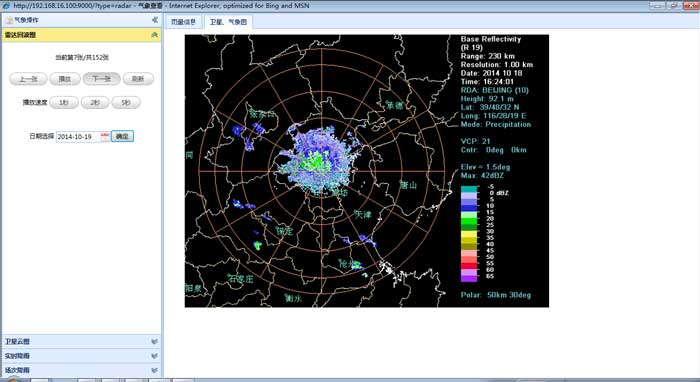Set playback speed to 5秒
The height and width of the screenshot is (382, 700).
coord(126,103)
